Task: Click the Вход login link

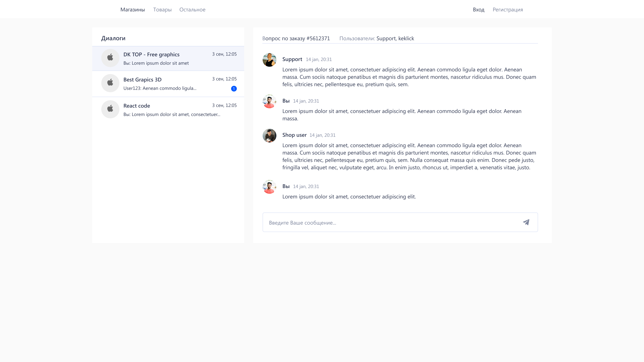Action: (478, 10)
